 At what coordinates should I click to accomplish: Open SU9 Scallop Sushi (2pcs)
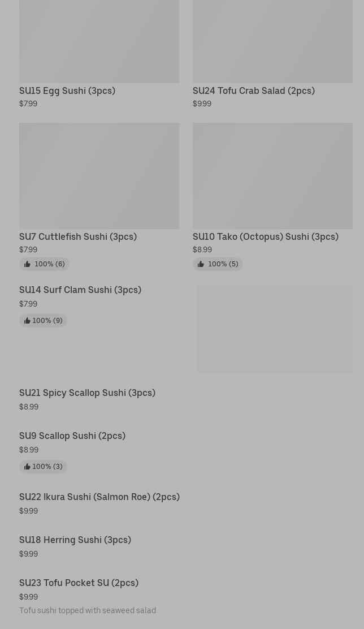(72, 436)
